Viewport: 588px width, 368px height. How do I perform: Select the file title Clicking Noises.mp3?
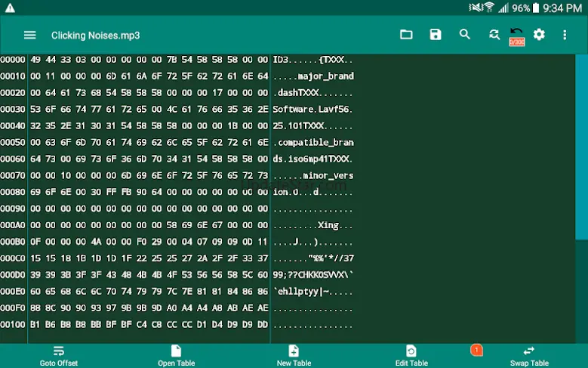click(96, 36)
